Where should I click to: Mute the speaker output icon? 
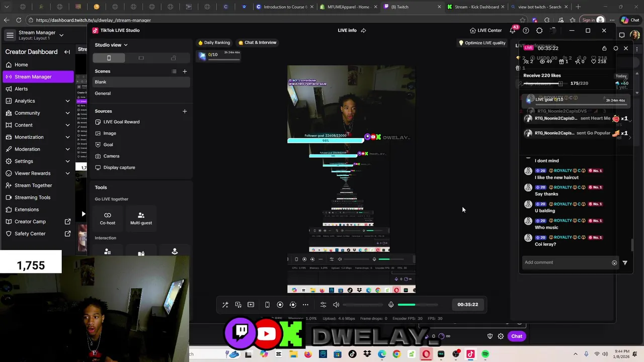click(x=336, y=305)
